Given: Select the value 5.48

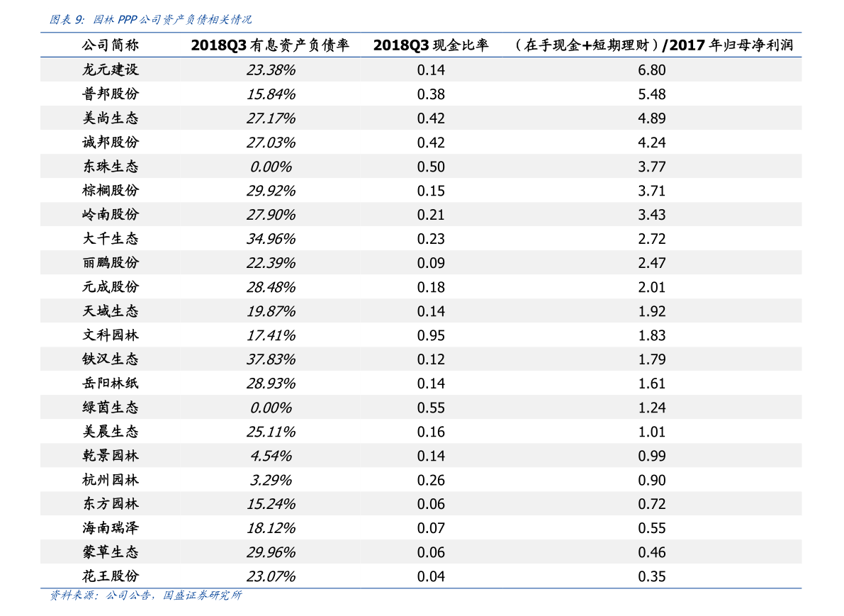Looking at the screenshot, I should coord(652,94).
